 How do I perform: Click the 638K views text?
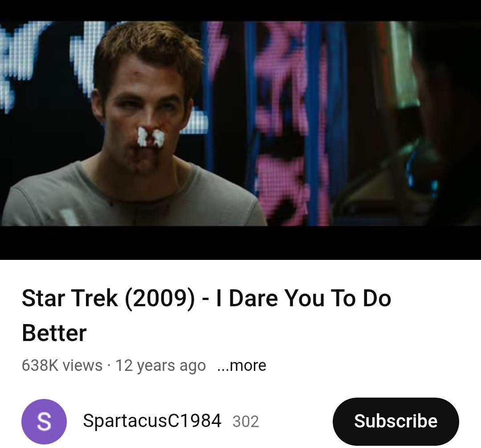[x=62, y=366]
